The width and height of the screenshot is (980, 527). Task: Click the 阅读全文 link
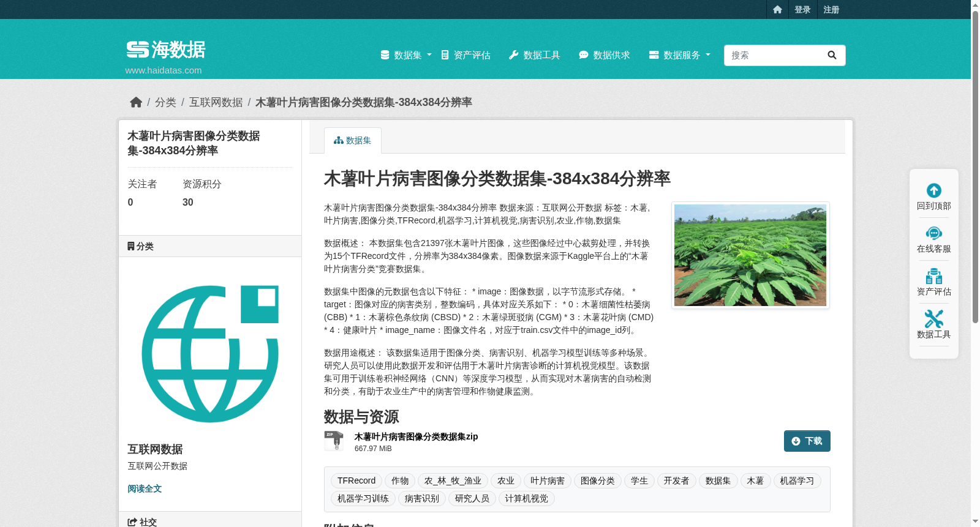click(145, 488)
